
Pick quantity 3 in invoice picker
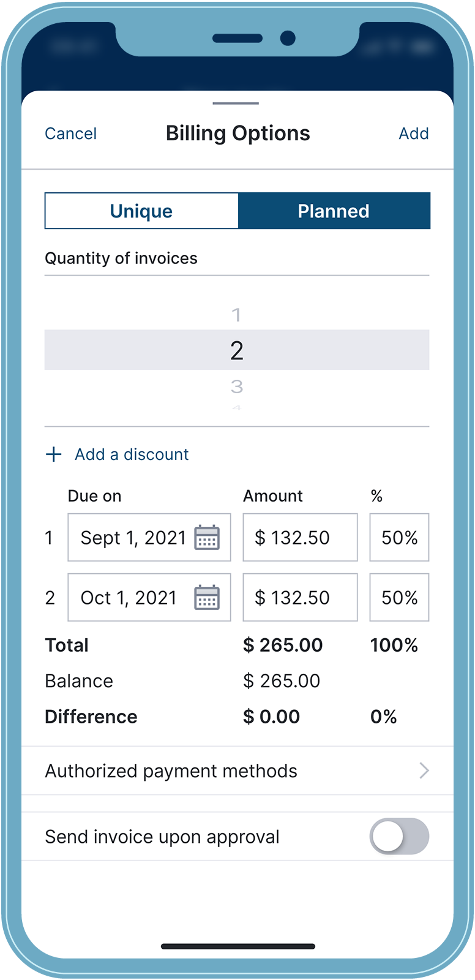tap(237, 386)
